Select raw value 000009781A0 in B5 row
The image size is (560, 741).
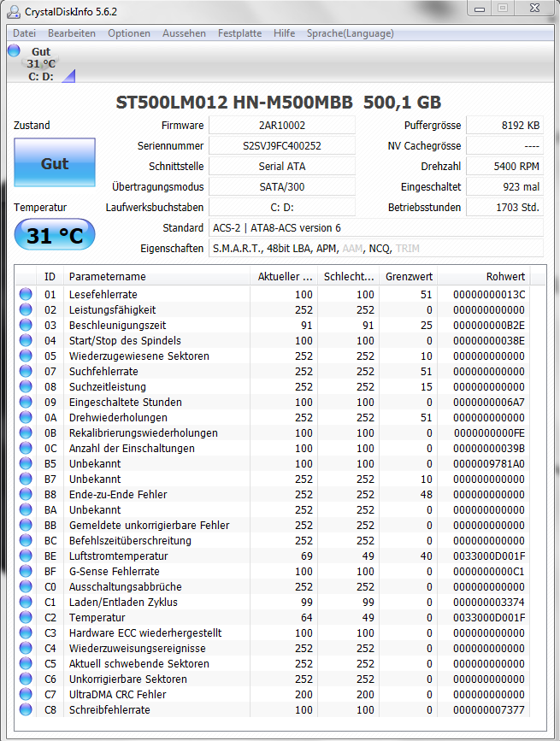point(489,463)
